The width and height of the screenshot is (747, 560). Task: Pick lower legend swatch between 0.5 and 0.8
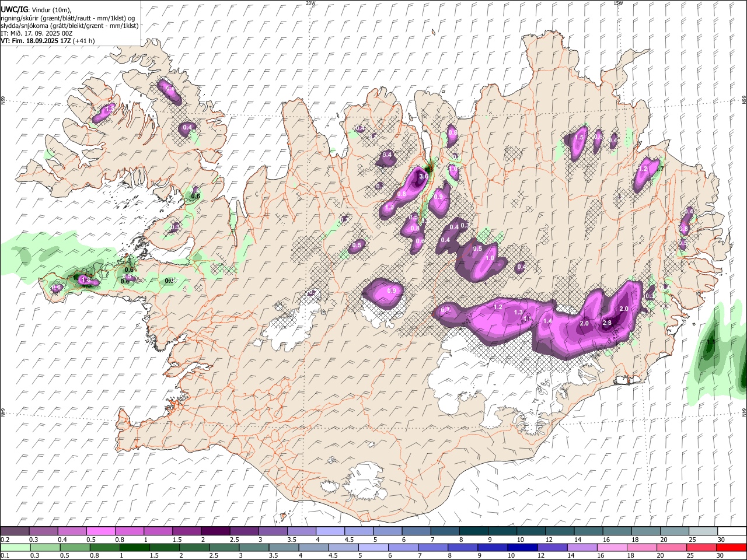point(75,547)
